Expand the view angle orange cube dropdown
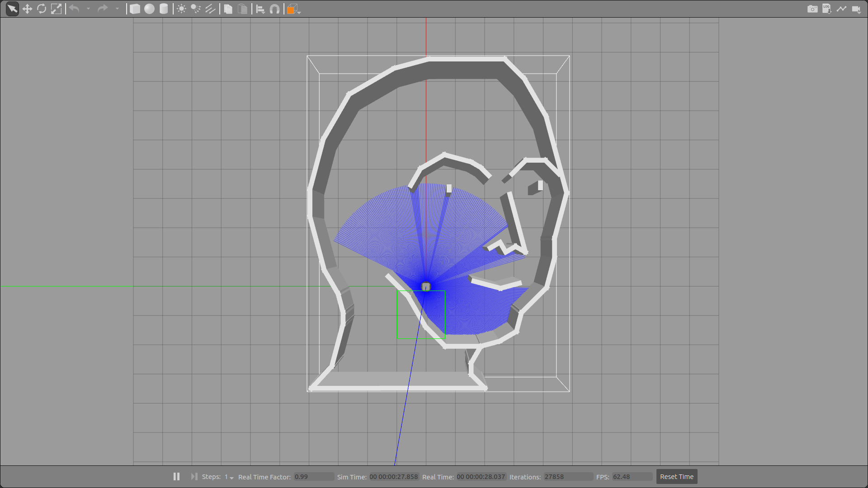This screenshot has width=868, height=488. [x=299, y=12]
